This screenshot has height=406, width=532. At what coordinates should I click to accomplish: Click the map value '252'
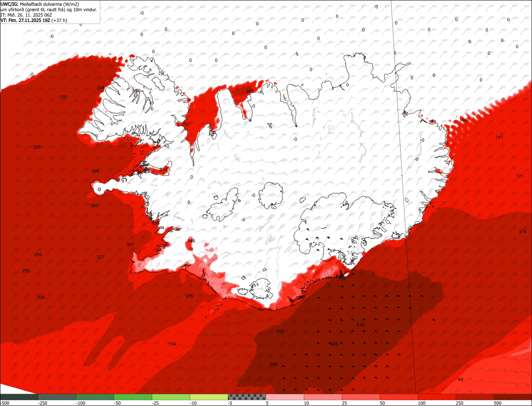(186, 124)
